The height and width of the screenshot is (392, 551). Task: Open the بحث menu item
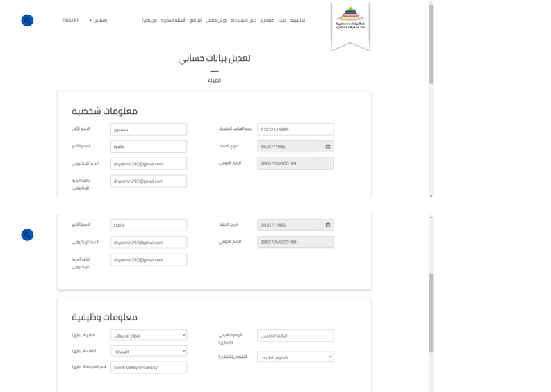coord(282,20)
